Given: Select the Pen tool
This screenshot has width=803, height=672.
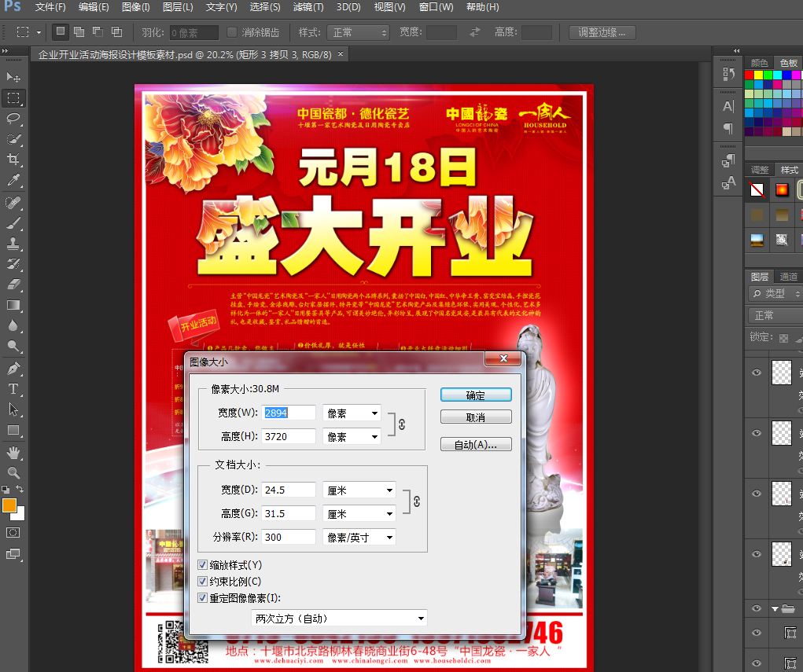Looking at the screenshot, I should (x=13, y=369).
